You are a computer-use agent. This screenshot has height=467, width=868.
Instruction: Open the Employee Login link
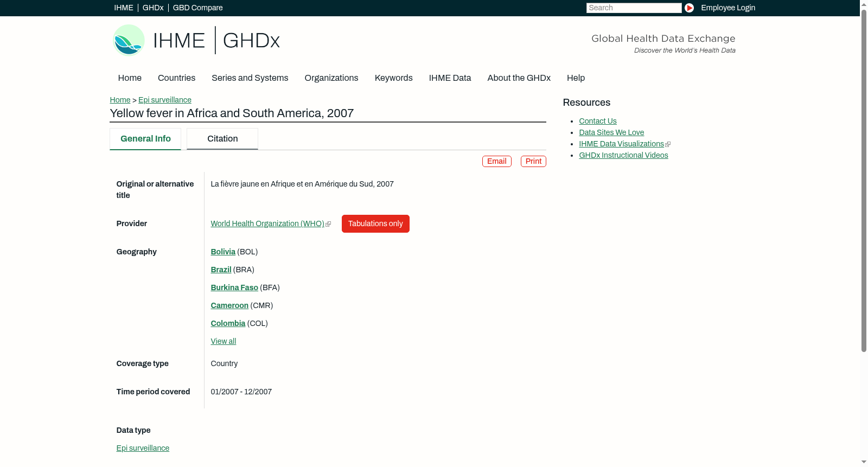[728, 8]
